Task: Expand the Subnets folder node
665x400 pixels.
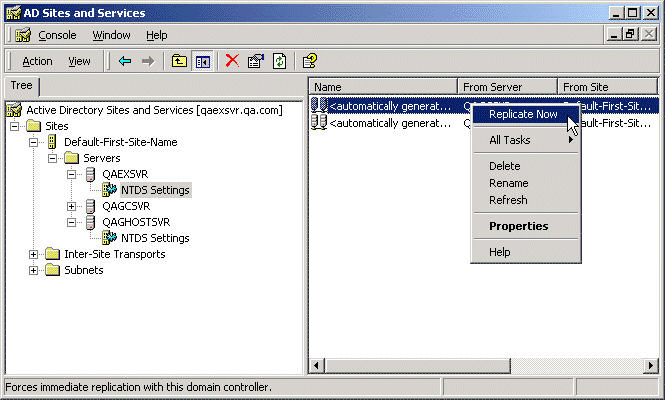Action: coord(34,270)
